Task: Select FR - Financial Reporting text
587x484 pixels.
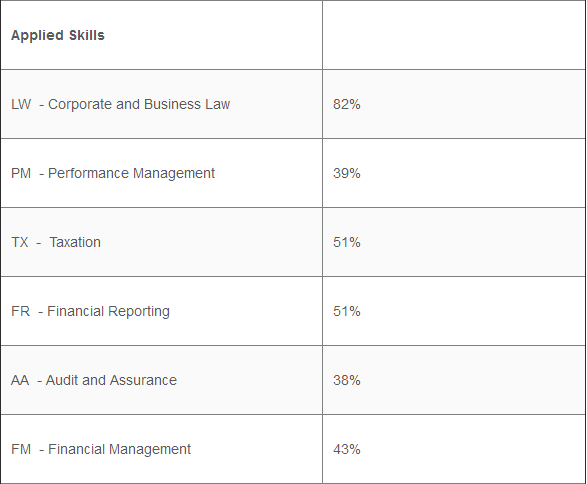Action: pyautogui.click(x=90, y=312)
